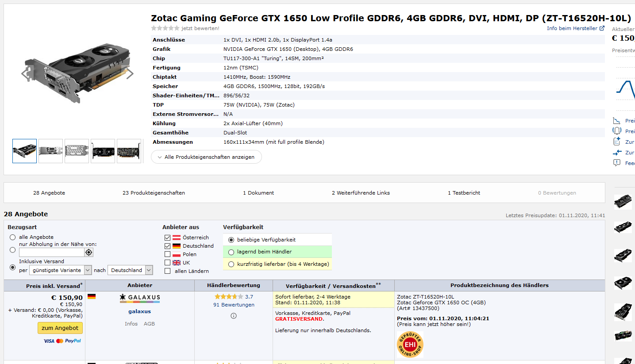Click the 'zum Angebot' button
635x364 pixels.
tap(60, 328)
